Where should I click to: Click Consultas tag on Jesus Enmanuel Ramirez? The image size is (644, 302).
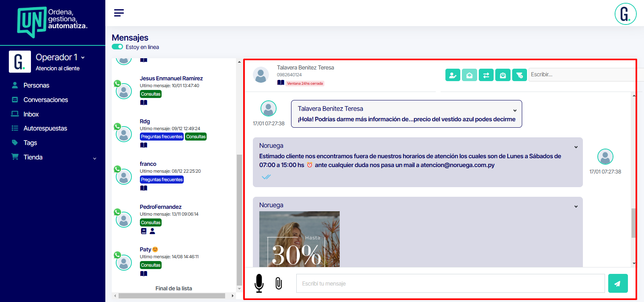[151, 94]
